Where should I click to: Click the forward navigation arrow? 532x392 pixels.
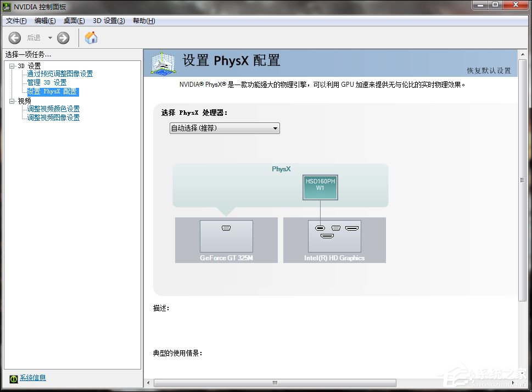click(63, 37)
